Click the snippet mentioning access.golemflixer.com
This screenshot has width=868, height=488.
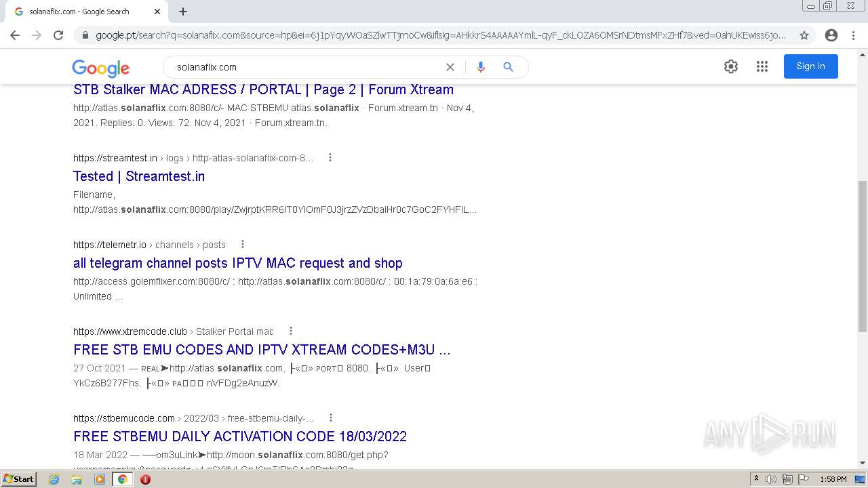275,289
